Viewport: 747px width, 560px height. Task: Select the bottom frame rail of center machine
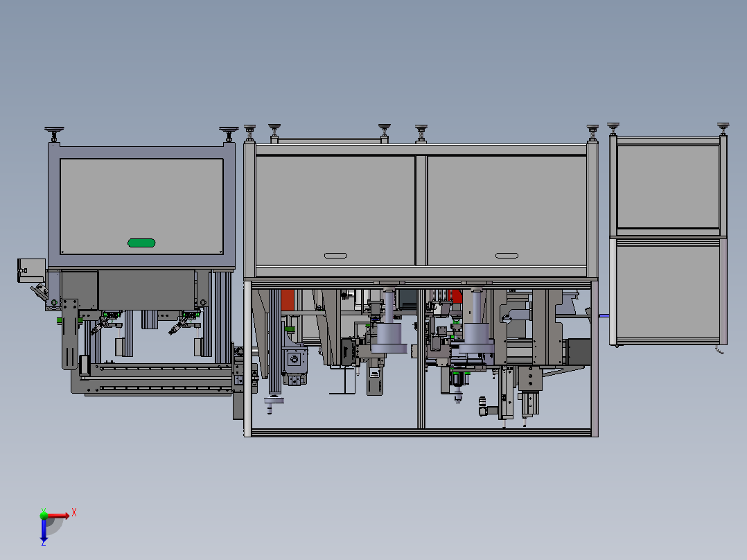tap(421, 432)
